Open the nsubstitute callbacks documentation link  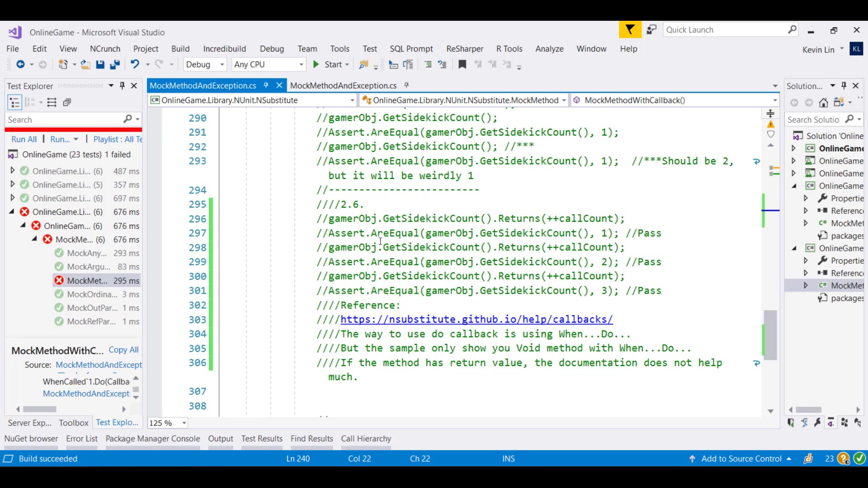pyautogui.click(x=476, y=319)
